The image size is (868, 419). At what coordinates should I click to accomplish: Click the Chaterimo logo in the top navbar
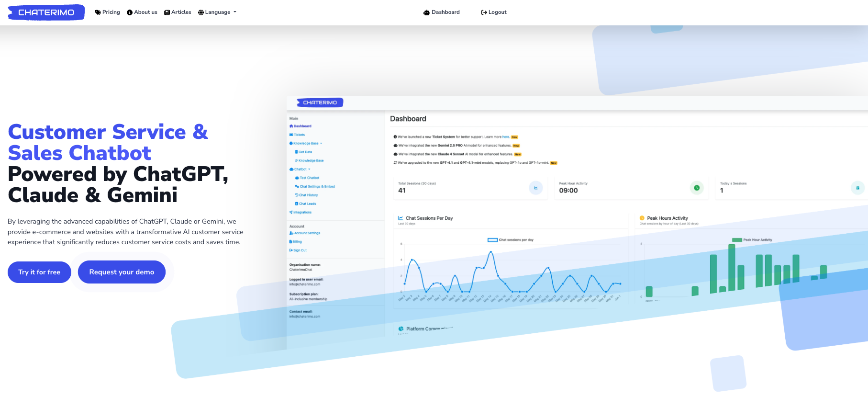[x=46, y=12]
